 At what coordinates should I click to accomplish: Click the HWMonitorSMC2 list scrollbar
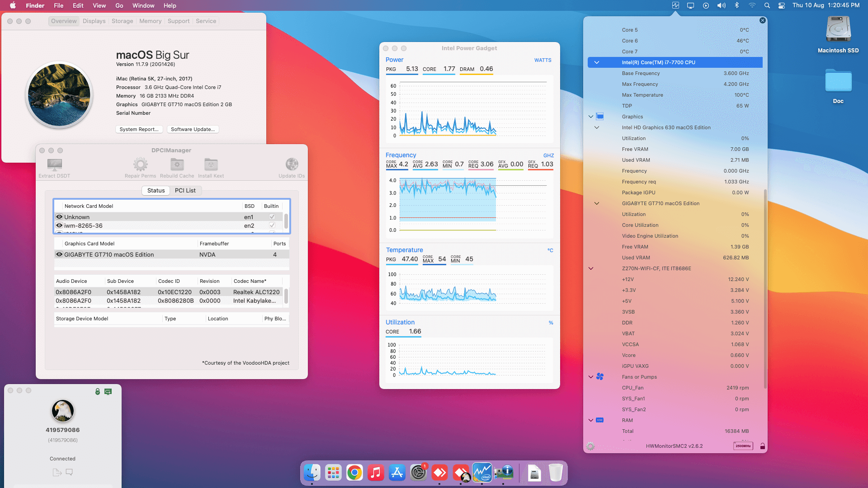tap(765, 289)
